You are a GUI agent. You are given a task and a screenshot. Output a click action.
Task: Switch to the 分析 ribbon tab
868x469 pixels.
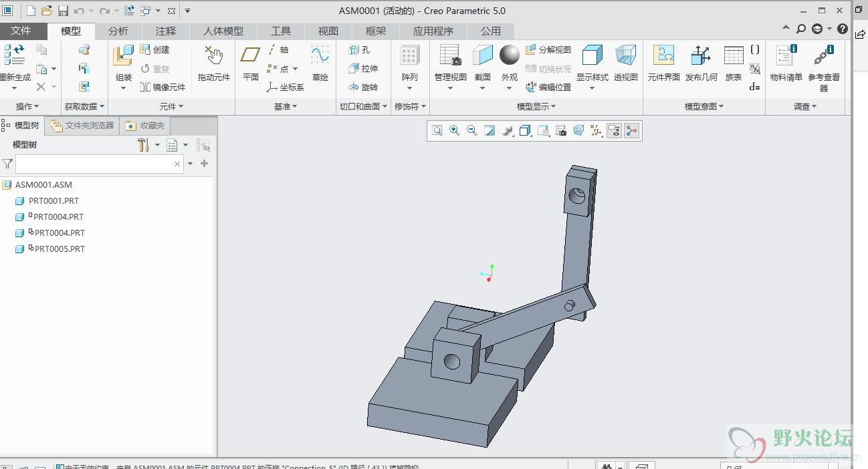pyautogui.click(x=118, y=31)
